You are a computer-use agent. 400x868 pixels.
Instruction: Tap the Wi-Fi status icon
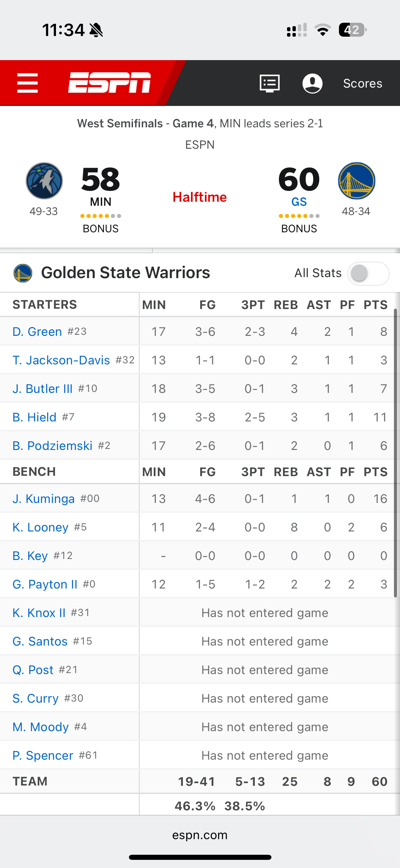[323, 30]
